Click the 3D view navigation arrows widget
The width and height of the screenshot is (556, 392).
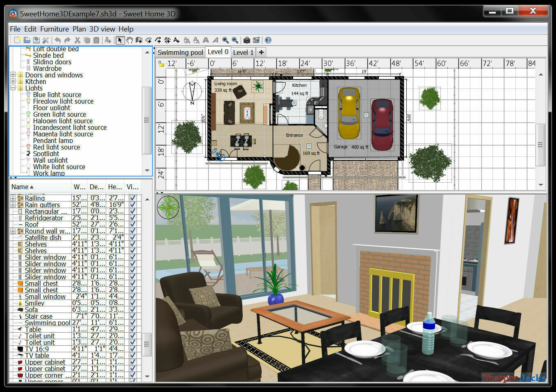coord(168,207)
